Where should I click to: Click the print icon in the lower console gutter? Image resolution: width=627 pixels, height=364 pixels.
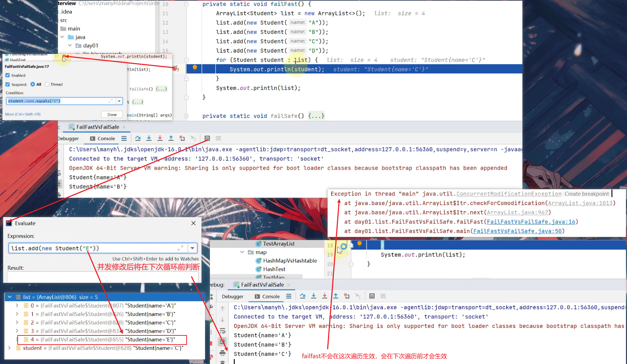[222, 353]
